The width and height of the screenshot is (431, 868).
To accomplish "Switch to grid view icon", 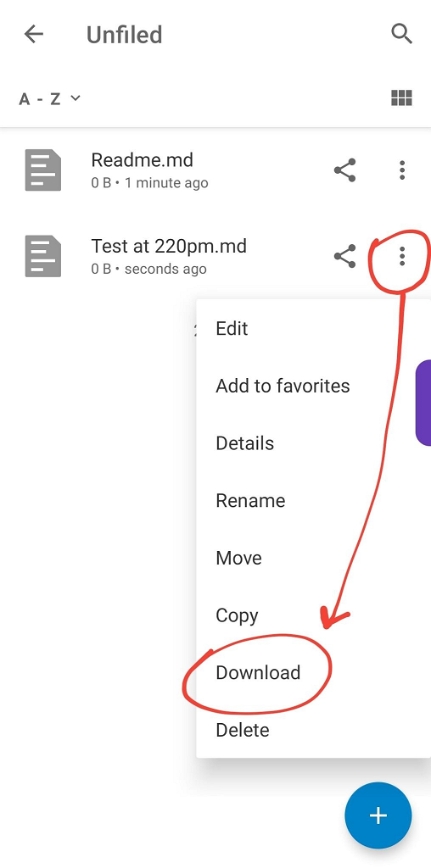I will (x=401, y=98).
